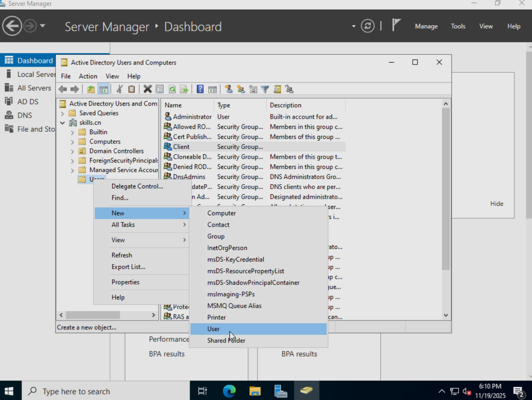This screenshot has height=400, width=532.
Task: Open Manage menu in Server Manager
Action: point(426,26)
